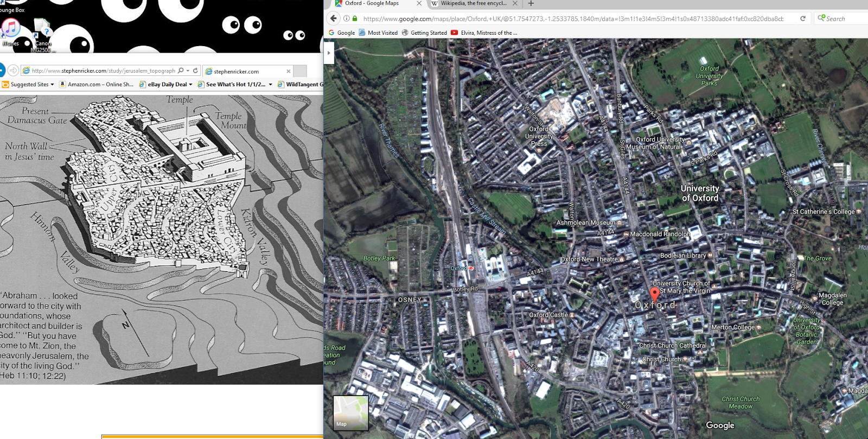Open the Canon MG2500 desktop shortcut

[x=42, y=35]
